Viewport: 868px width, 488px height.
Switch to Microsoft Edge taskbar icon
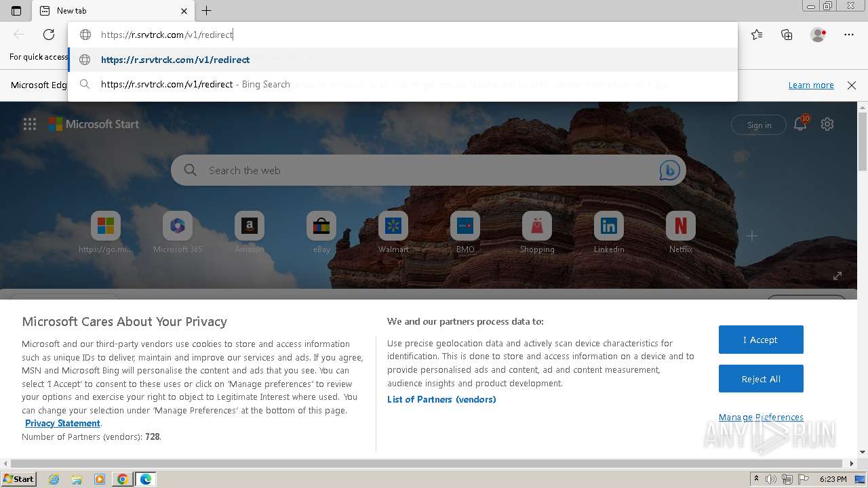145,479
